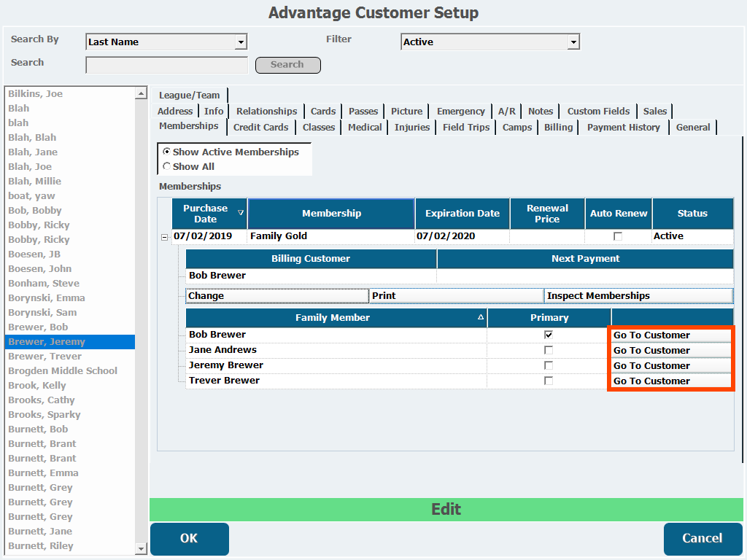This screenshot has width=747, height=560.
Task: Switch to the Credit Cards tab
Action: tap(260, 127)
